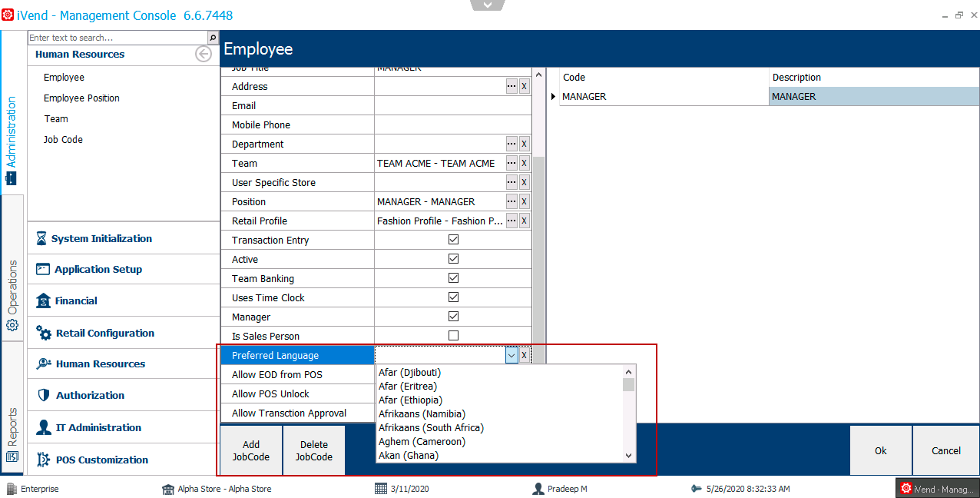Clear the Position field with X
The image size is (980, 498).
[525, 202]
